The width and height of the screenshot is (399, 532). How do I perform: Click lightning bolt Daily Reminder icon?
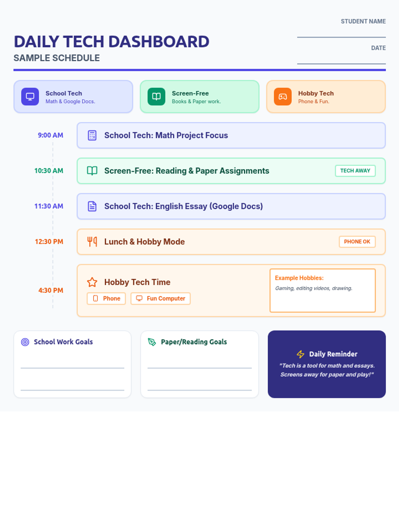tap(301, 354)
